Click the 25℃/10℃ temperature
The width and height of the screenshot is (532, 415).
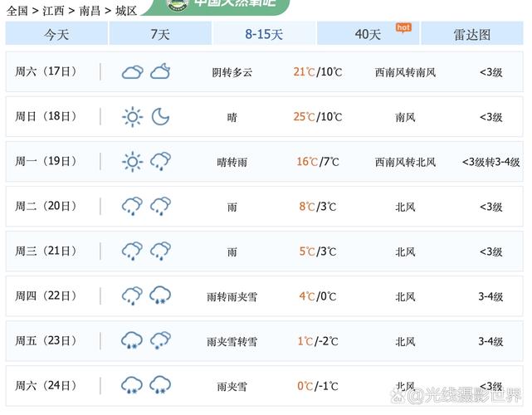click(318, 117)
